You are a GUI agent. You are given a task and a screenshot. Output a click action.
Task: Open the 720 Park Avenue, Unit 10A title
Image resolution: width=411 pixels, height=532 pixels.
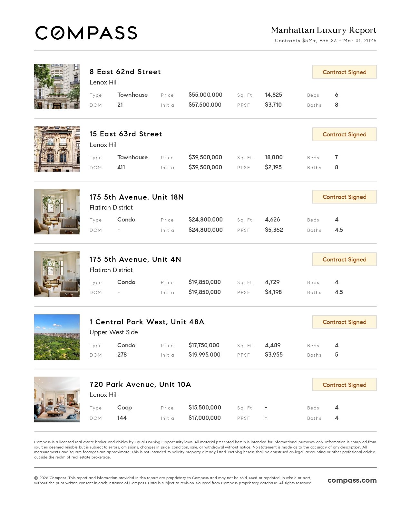[x=140, y=384]
